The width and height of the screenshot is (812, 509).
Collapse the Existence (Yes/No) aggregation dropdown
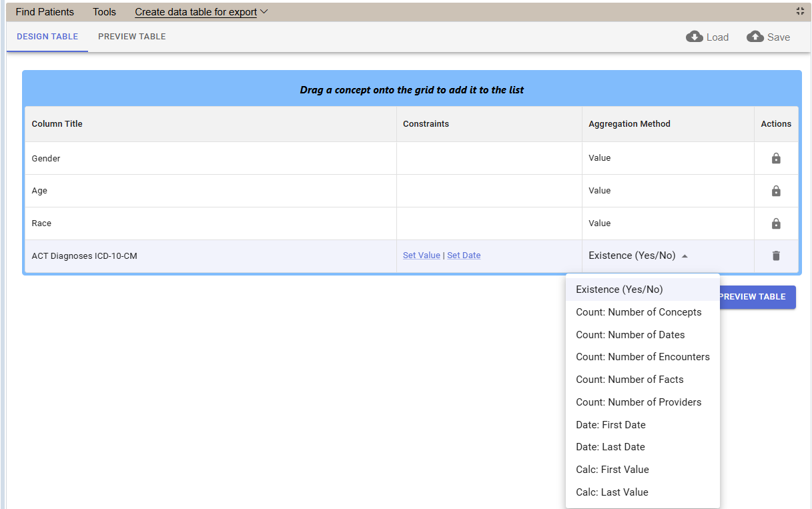coord(685,256)
